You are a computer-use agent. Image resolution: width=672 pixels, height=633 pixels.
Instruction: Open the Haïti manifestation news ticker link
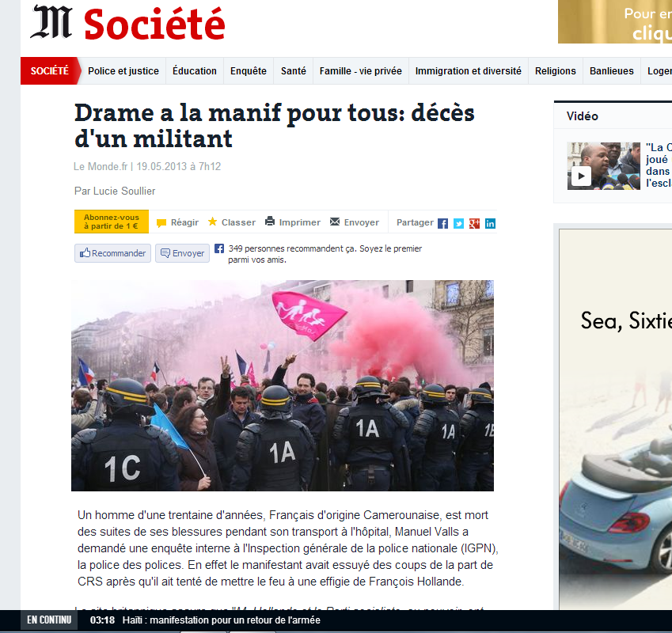pyautogui.click(x=221, y=620)
